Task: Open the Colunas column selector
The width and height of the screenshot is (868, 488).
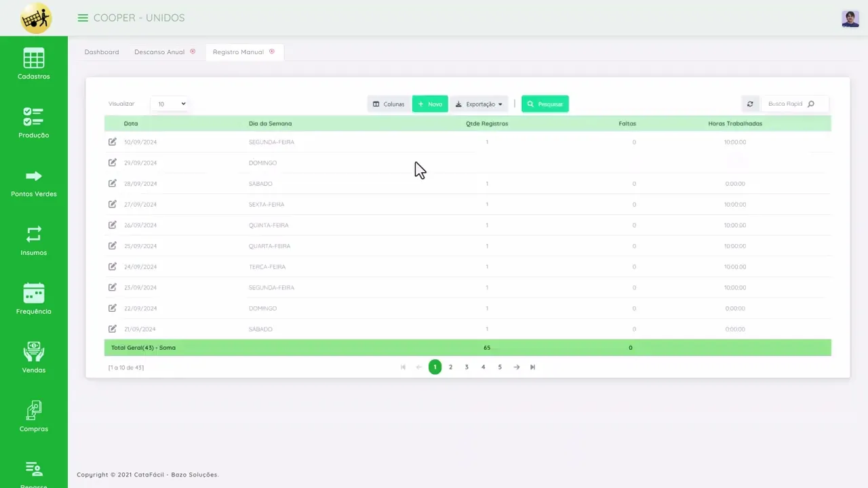Action: (x=389, y=104)
